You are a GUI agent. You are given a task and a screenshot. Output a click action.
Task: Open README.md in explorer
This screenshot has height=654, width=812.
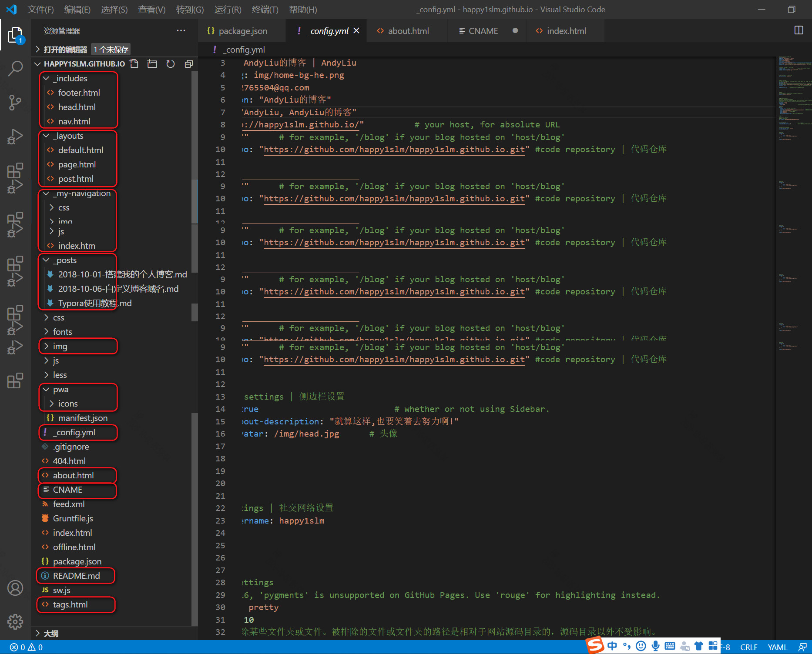tap(77, 576)
